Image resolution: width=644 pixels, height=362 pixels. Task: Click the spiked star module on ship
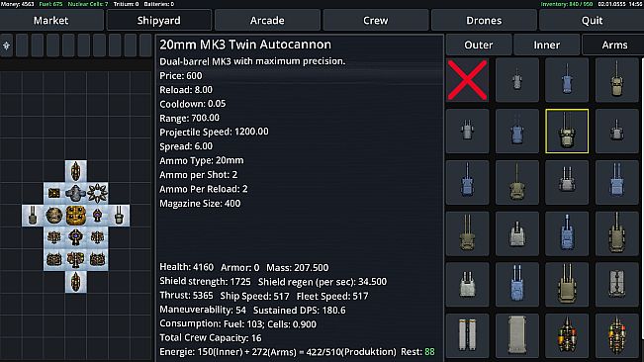[x=97, y=193]
